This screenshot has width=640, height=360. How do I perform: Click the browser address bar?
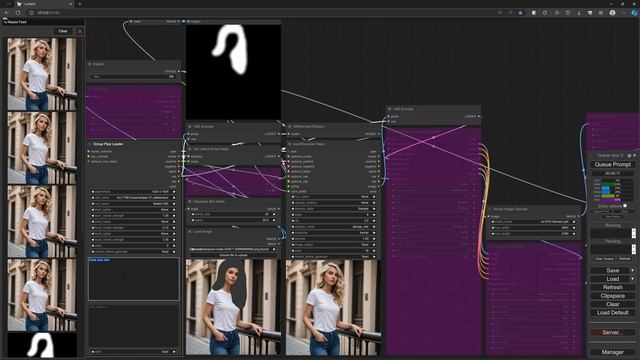(x=261, y=13)
